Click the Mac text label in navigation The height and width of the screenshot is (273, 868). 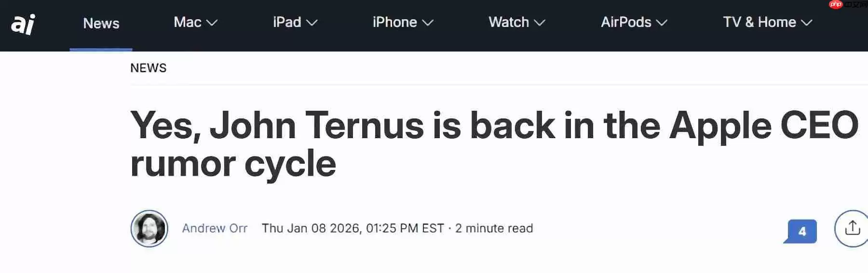pos(187,22)
